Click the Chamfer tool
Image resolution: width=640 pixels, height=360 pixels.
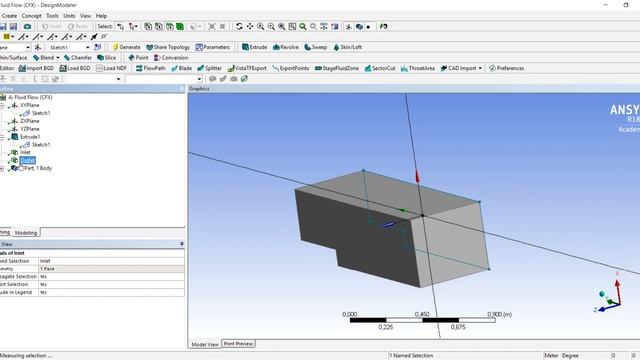[78, 58]
